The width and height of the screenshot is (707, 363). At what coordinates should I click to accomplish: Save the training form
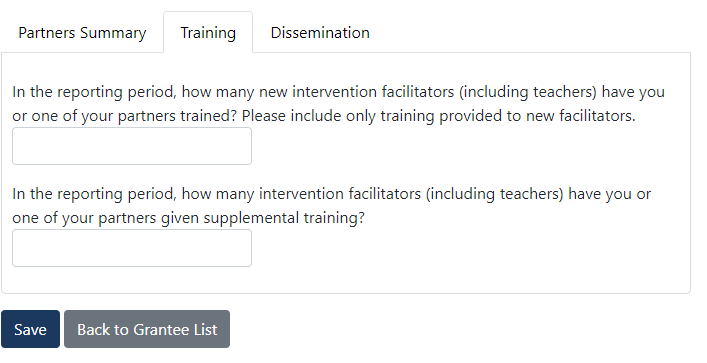click(x=30, y=329)
